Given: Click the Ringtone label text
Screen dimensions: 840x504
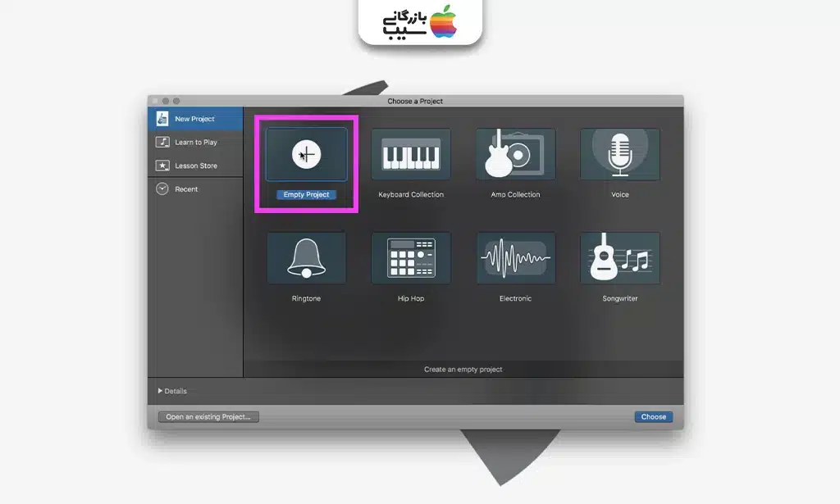Looking at the screenshot, I should (307, 298).
